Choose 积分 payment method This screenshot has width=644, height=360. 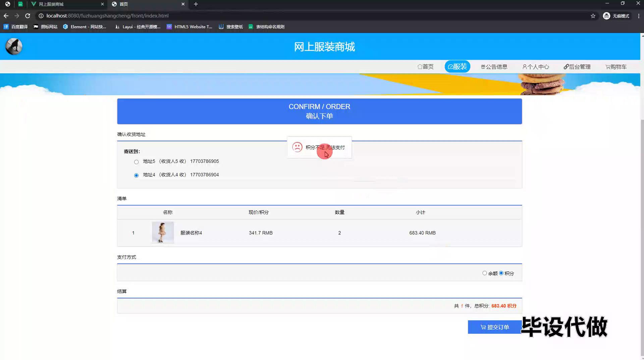[x=501, y=273]
